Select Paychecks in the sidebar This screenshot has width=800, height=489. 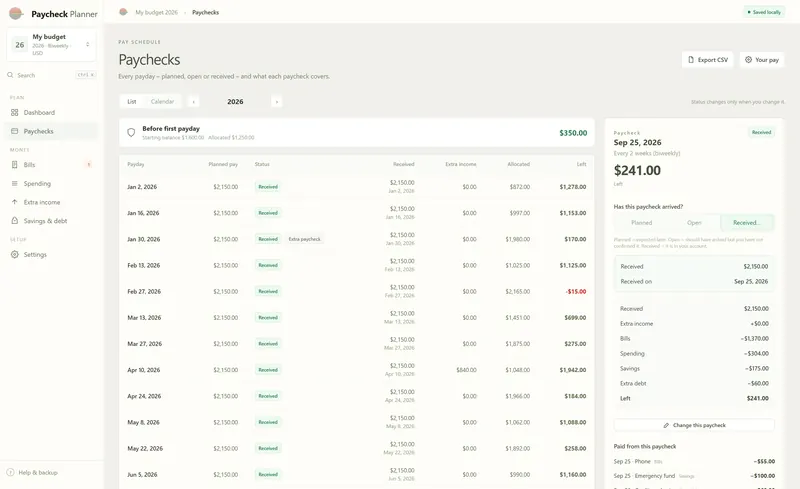click(x=51, y=131)
